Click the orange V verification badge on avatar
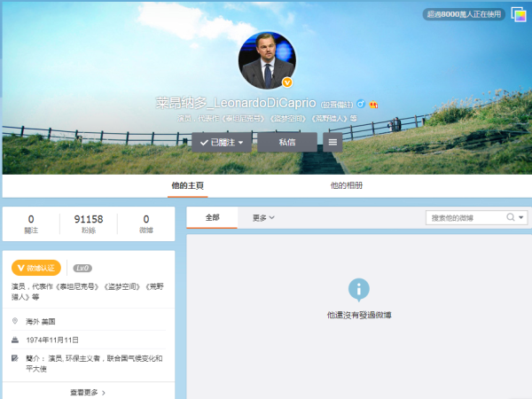Image resolution: width=532 pixels, height=399 pixels. click(286, 82)
